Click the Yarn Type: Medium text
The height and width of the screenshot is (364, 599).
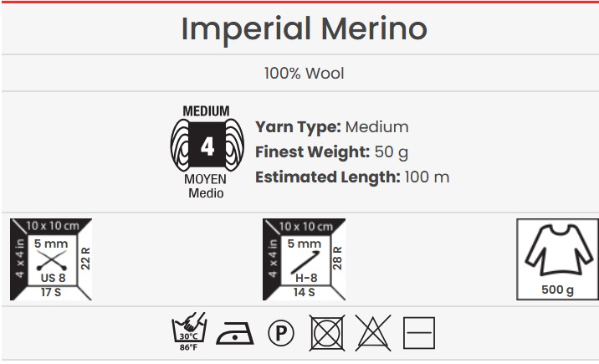pos(331,127)
